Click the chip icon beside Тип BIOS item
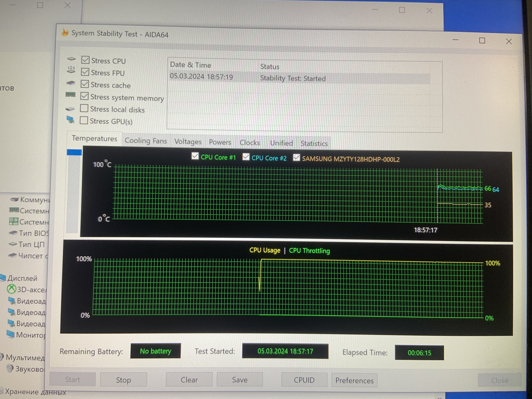 click(13, 233)
